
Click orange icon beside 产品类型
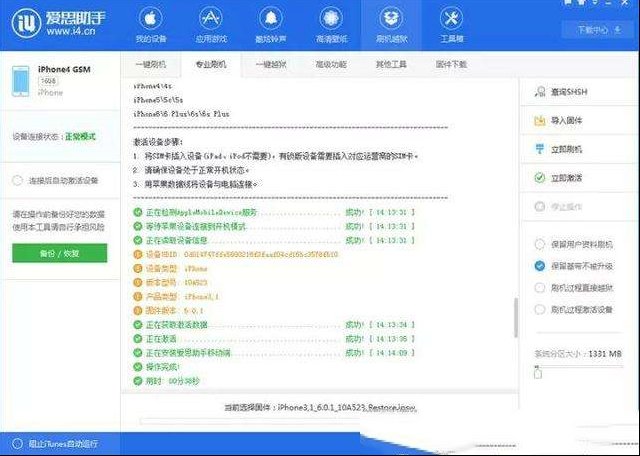tap(138, 297)
